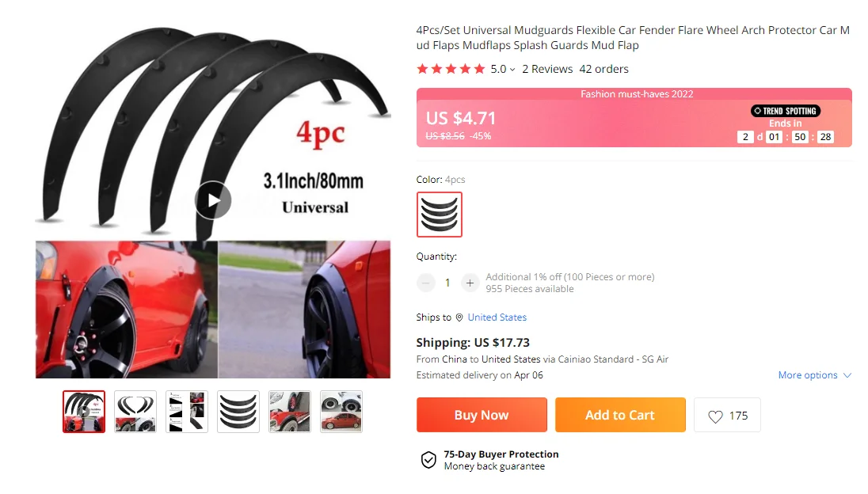The image size is (868, 494).
Task: Play the product video
Action: click(213, 200)
